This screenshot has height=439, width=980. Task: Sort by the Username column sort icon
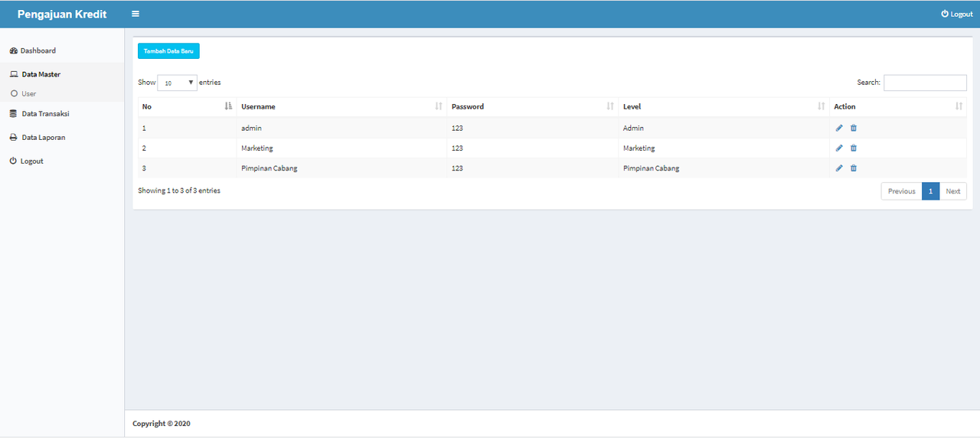tap(439, 106)
